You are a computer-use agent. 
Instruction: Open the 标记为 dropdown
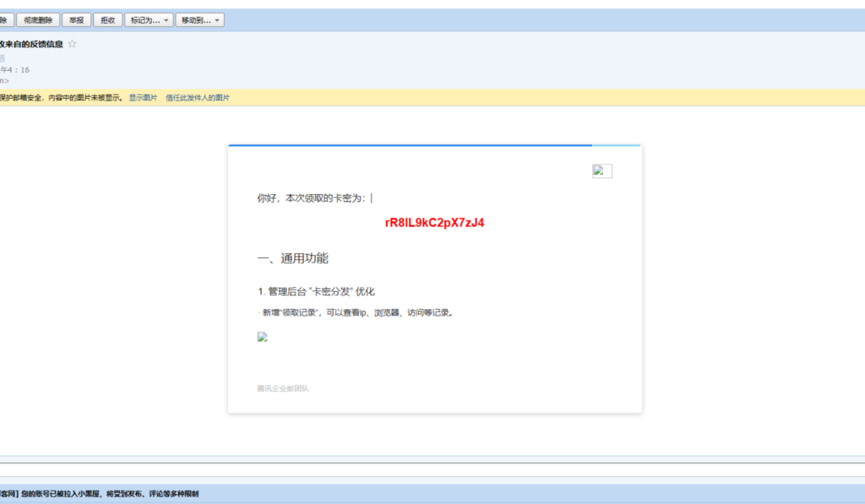point(149,20)
